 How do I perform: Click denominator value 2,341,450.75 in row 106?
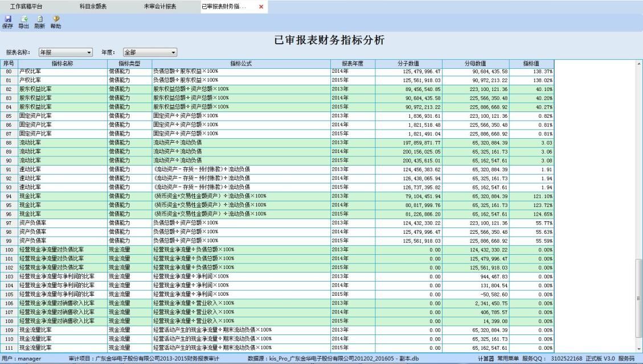(492, 303)
